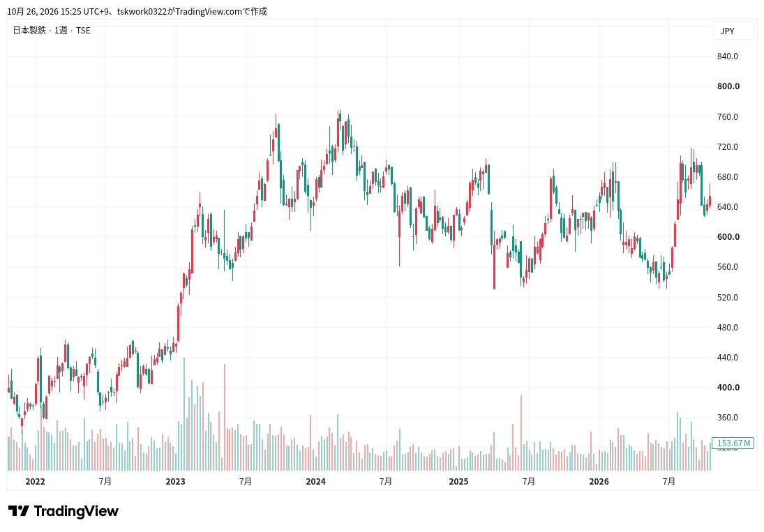
Task: Click the 7月 label following 2026
Action: [x=669, y=482]
